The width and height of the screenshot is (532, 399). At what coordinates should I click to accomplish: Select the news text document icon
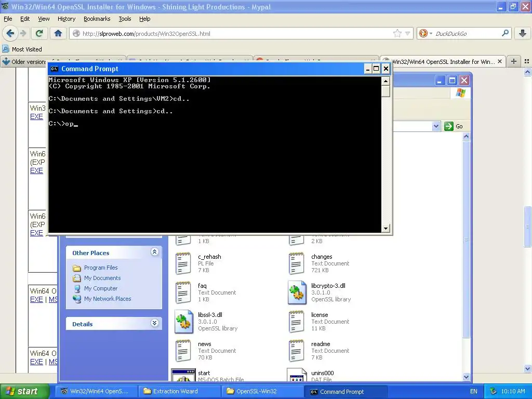pos(183,351)
